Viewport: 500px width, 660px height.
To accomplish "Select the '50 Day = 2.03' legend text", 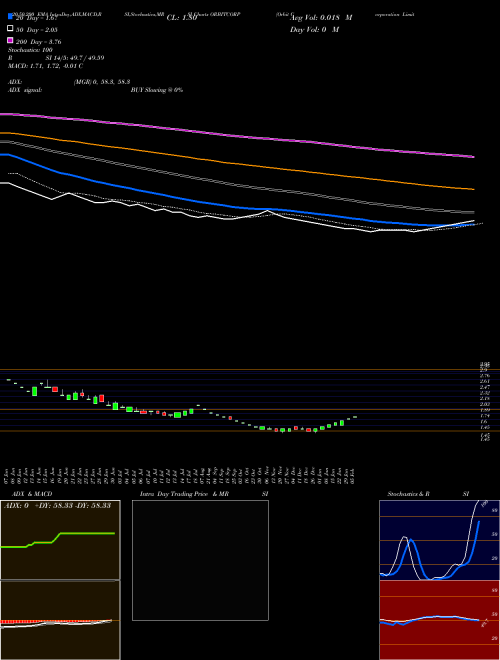I will coord(37,30).
